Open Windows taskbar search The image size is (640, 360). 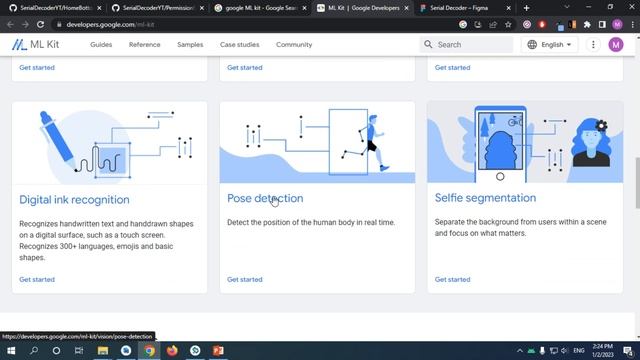34,351
